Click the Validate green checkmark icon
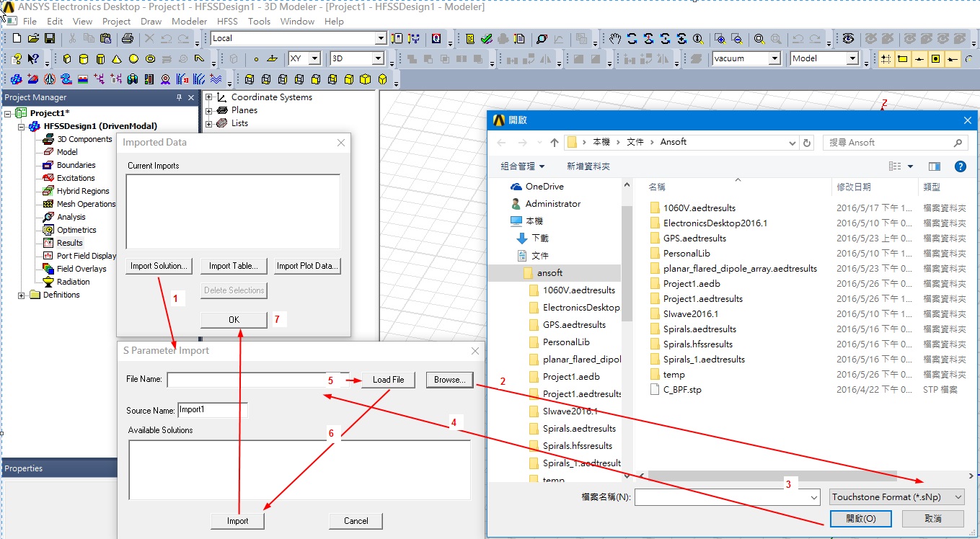Viewport: 980px width, 539px height. pos(487,38)
